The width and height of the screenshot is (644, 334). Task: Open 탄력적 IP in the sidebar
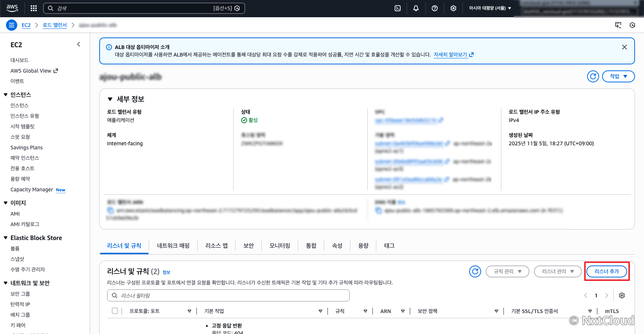click(x=20, y=304)
